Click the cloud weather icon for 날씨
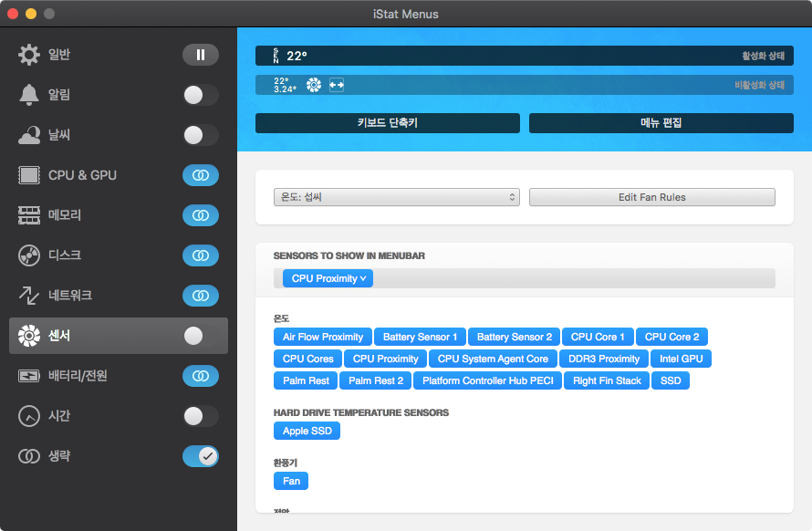 29,135
